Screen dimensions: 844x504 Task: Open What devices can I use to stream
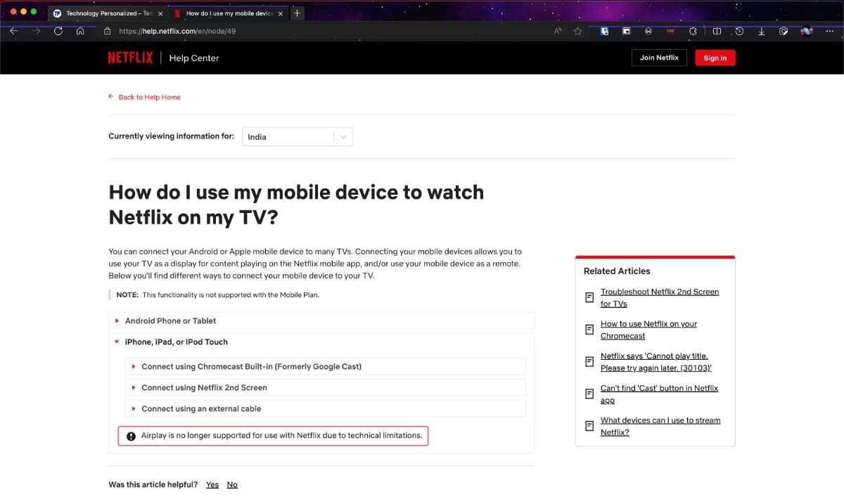coord(660,426)
